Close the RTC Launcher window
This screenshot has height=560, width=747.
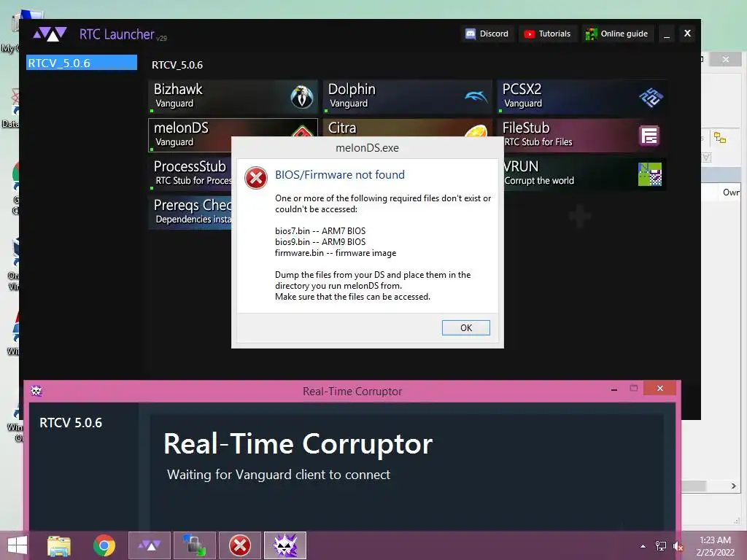[687, 34]
